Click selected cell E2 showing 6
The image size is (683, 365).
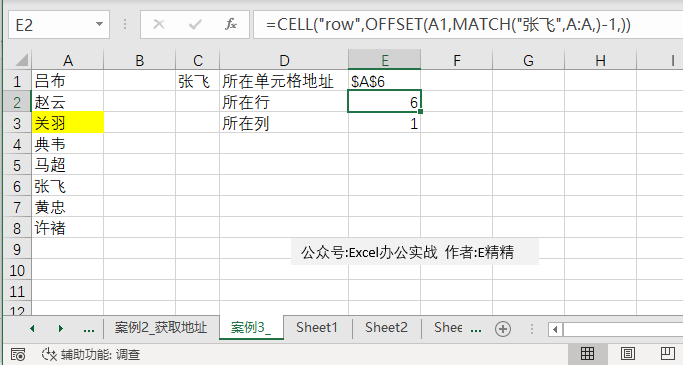[385, 102]
